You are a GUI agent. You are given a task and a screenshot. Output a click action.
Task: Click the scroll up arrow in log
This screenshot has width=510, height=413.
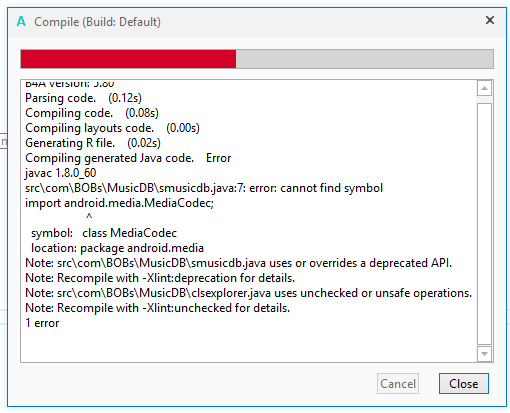click(484, 88)
